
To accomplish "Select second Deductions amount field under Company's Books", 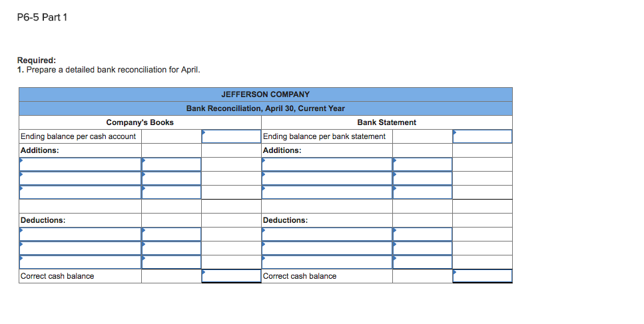I will [171, 248].
